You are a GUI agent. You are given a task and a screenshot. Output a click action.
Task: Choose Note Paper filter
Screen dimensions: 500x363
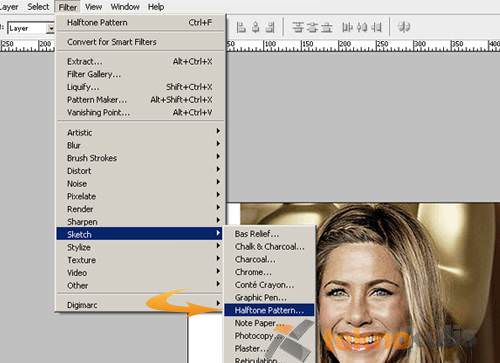click(x=269, y=323)
